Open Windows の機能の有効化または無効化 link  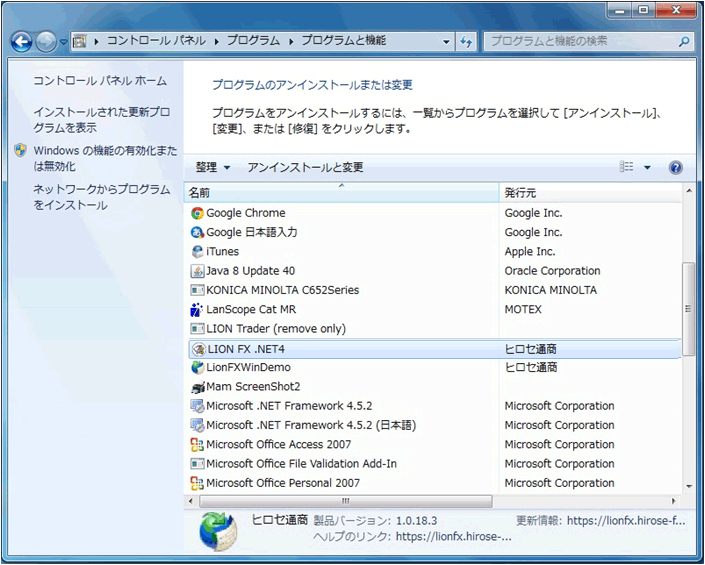105,158
